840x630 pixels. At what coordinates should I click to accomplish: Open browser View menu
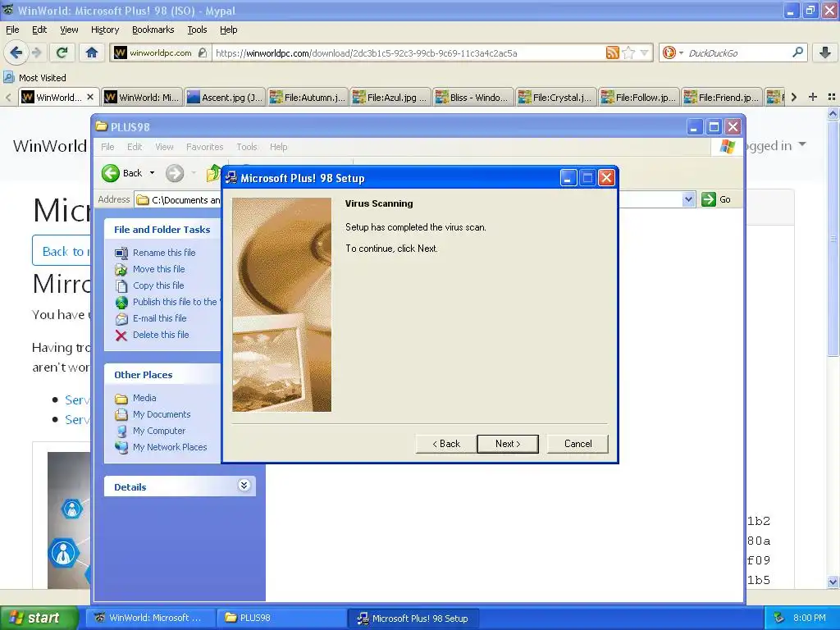coord(69,30)
